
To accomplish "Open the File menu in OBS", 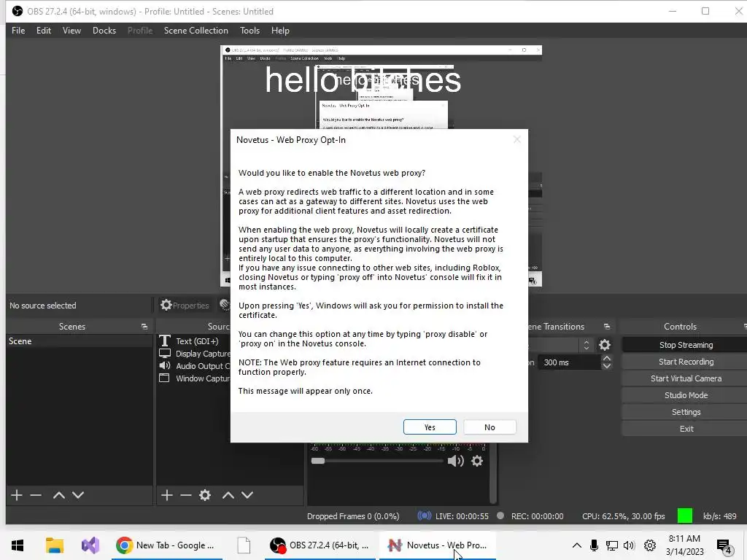I will (x=18, y=31).
